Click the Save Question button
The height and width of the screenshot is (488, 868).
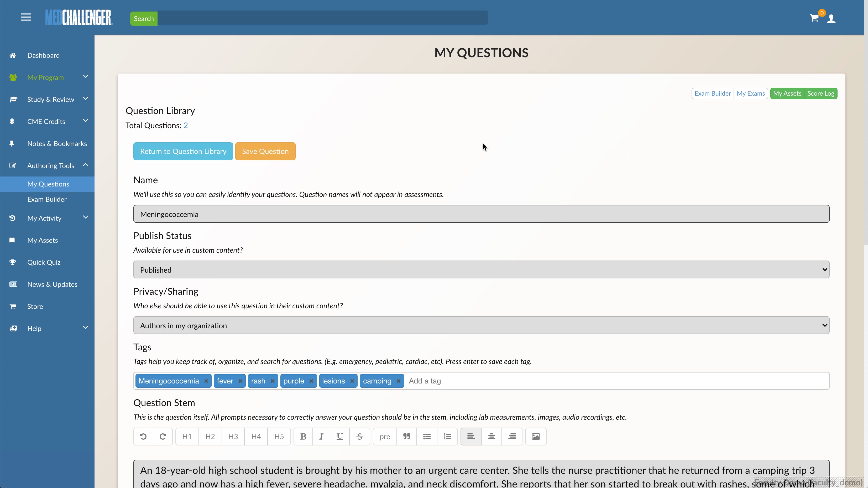click(265, 151)
